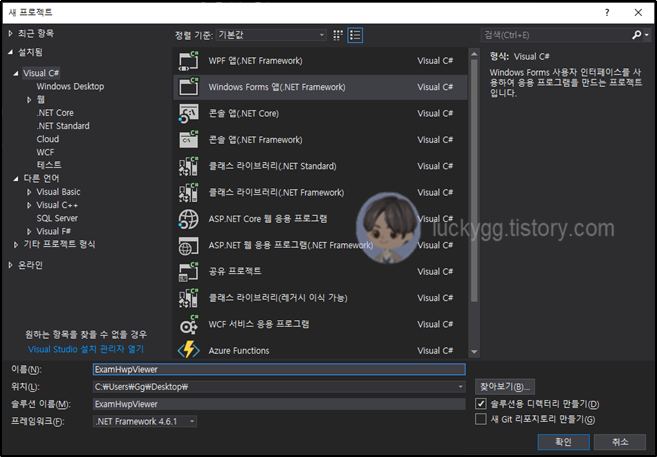Select Windows Desktop category
Viewport: 657px width, 457px height.
[70, 86]
